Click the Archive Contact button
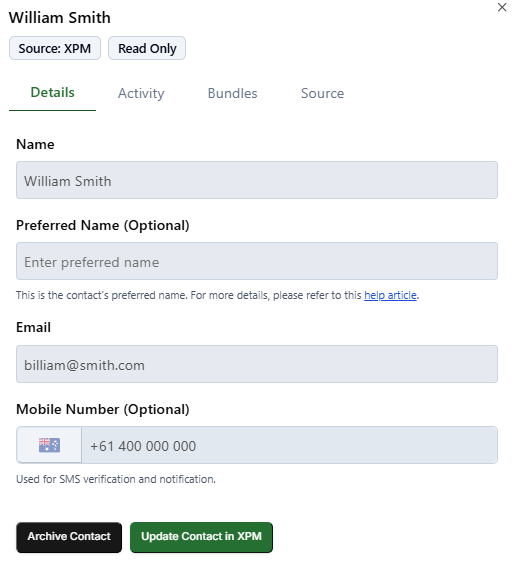This screenshot has width=520, height=566. [69, 537]
